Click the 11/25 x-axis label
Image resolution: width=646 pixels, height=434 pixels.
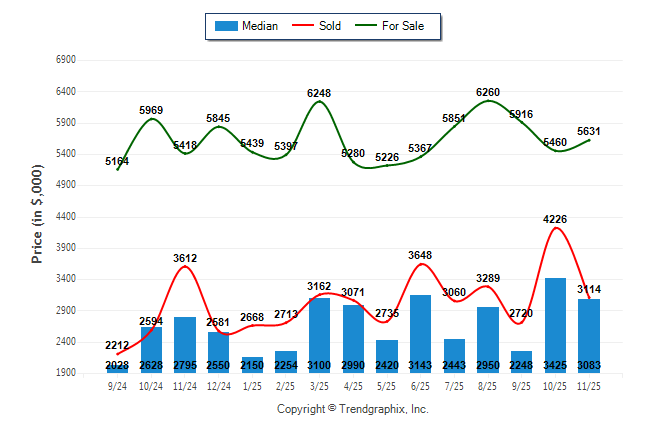(590, 386)
